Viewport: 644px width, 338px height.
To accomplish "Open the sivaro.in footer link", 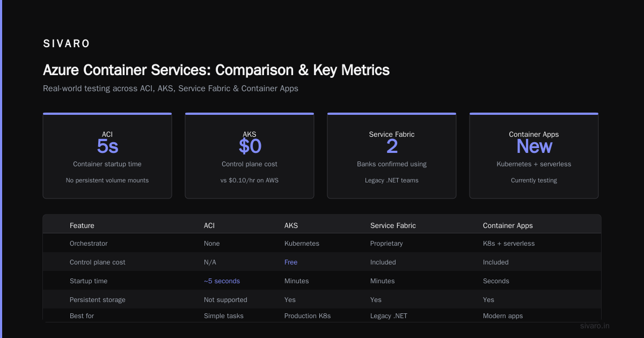I will pos(595,326).
